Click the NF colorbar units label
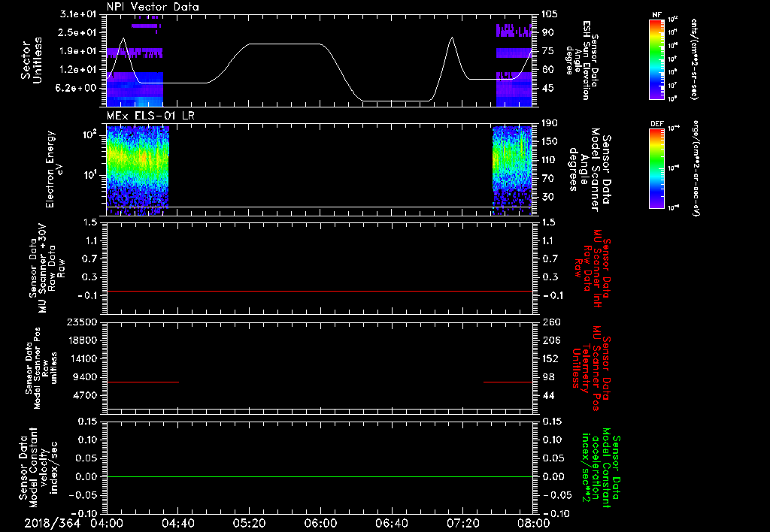 pos(694,59)
